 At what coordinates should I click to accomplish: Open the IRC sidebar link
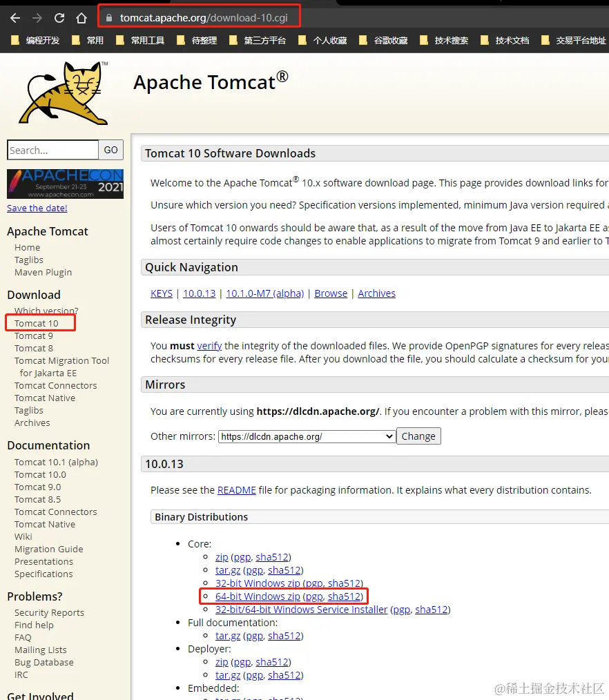click(21, 675)
